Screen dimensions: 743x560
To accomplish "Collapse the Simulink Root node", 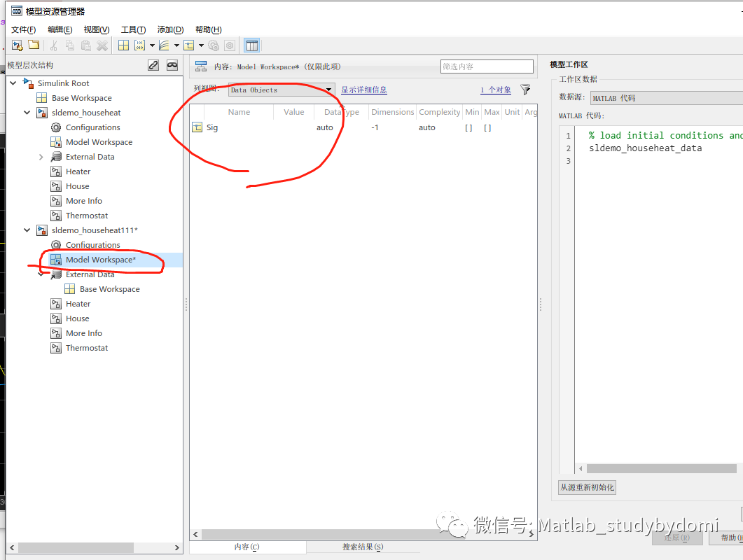I will (13, 83).
